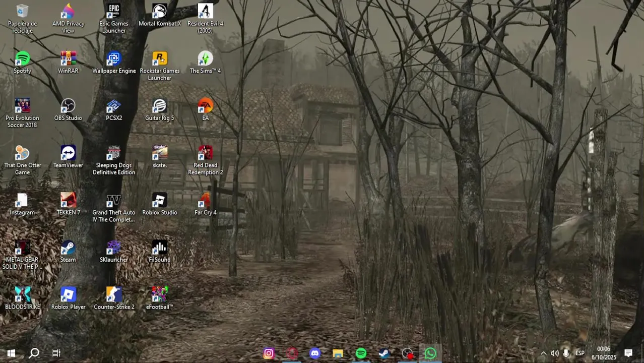Select the EA app desktop icon
644x363 pixels.
205,109
